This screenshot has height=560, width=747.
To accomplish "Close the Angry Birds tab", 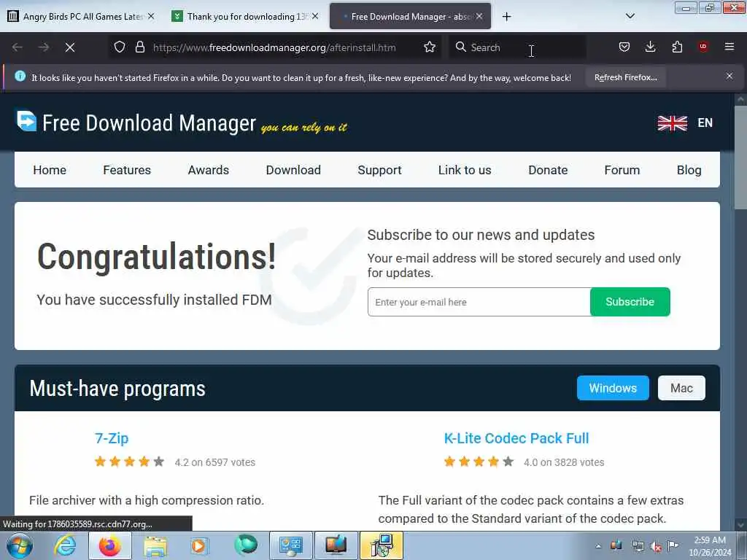I will click(151, 16).
